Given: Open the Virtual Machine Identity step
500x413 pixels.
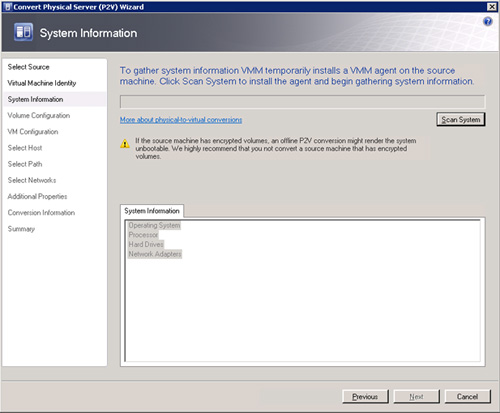Looking at the screenshot, I should click(x=42, y=83).
